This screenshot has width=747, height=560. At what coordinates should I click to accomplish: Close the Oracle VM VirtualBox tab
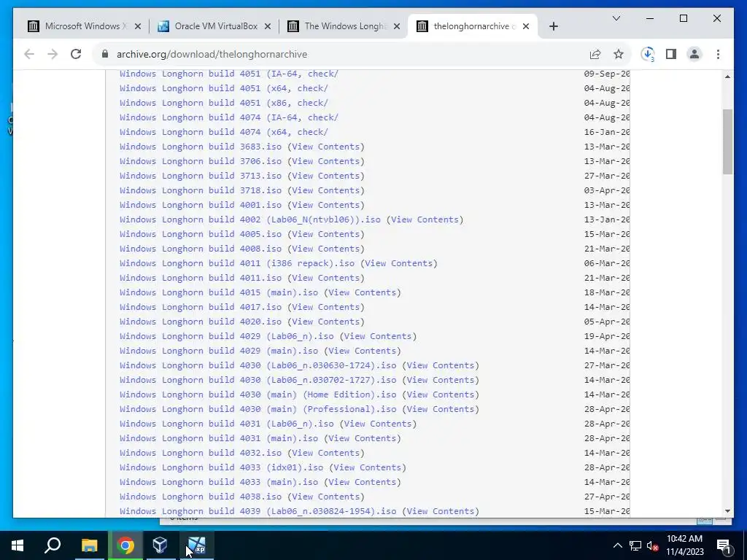(268, 26)
